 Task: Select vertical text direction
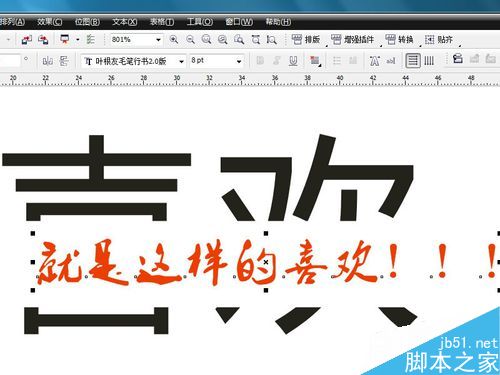coord(429,61)
